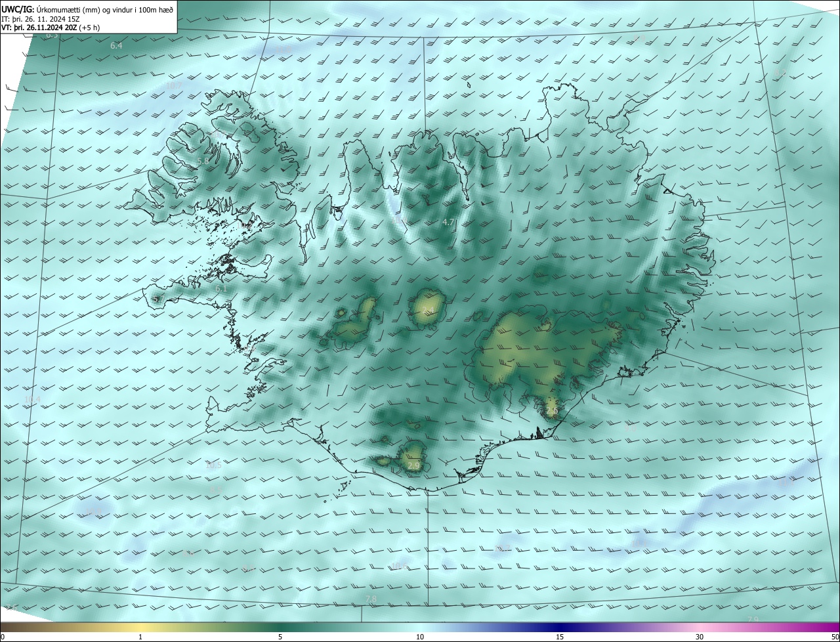The height and width of the screenshot is (642, 840).
Task: Click the '50' tick label on the colour scale
Action: 835,637
